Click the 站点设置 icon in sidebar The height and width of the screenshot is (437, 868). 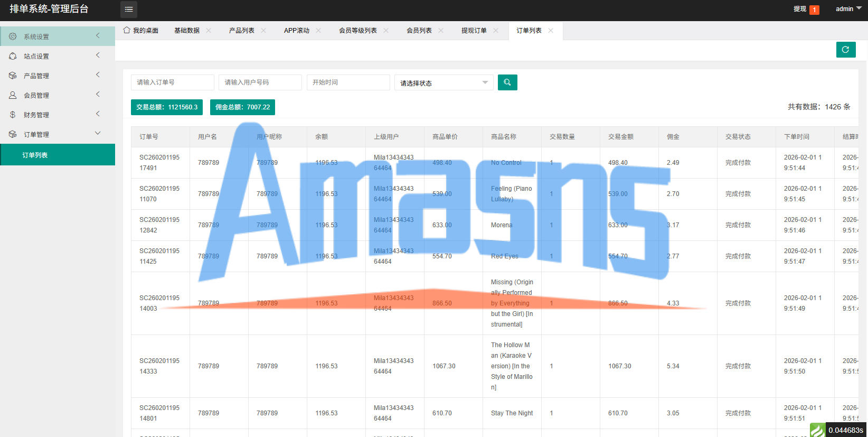13,56
